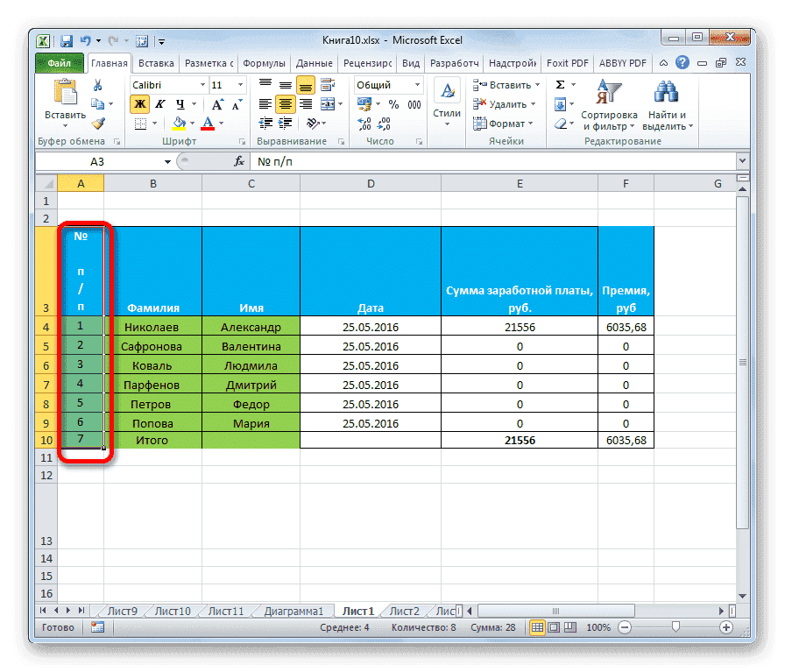The height and width of the screenshot is (672, 785).
Task: Apply underline using the Ч icon
Action: [178, 103]
